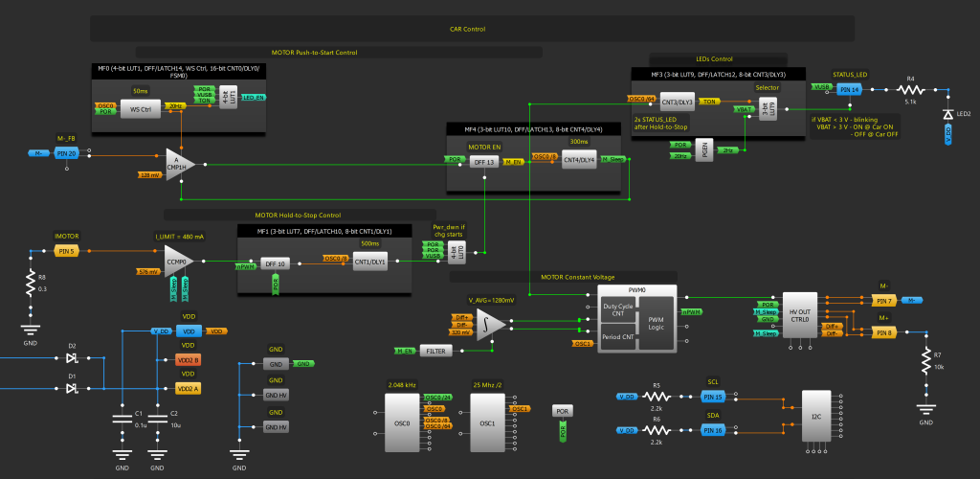The image size is (980, 479).
Task: Select the R7 10k resistor
Action: (x=924, y=363)
